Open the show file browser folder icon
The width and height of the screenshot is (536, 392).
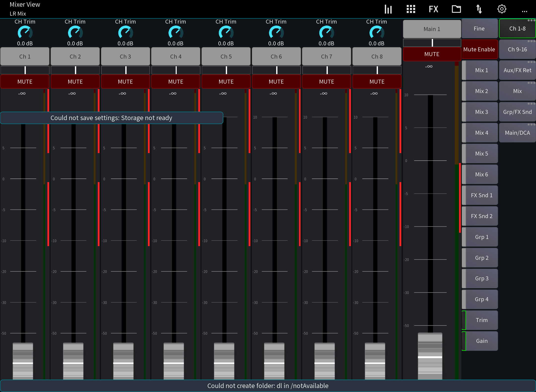(456, 9)
